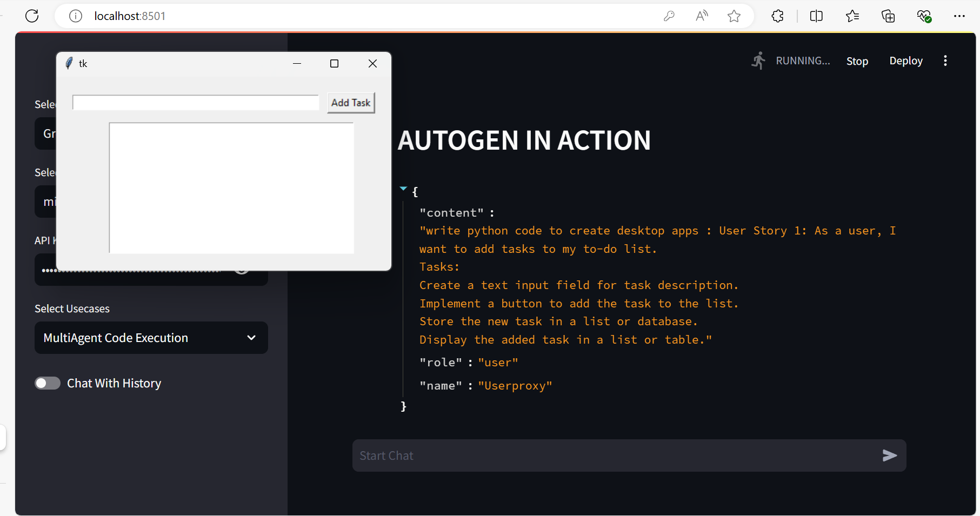Screen dimensions: 980x516
Task: Activate the Read Aloud icon
Action: 702,16
